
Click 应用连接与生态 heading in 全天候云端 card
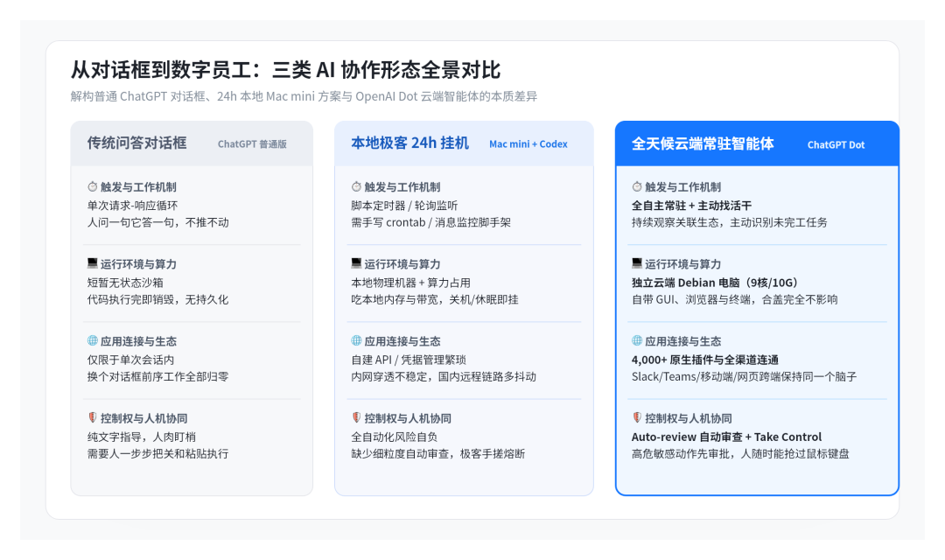(x=682, y=341)
